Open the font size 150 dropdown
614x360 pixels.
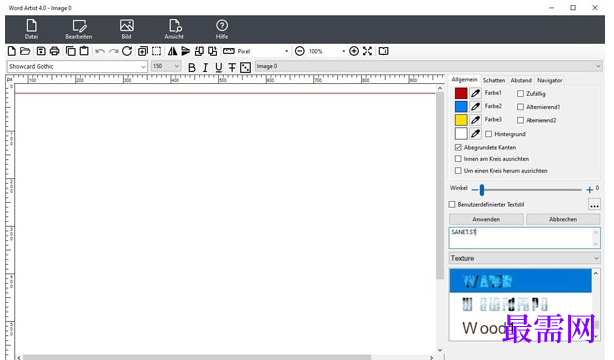pos(177,66)
